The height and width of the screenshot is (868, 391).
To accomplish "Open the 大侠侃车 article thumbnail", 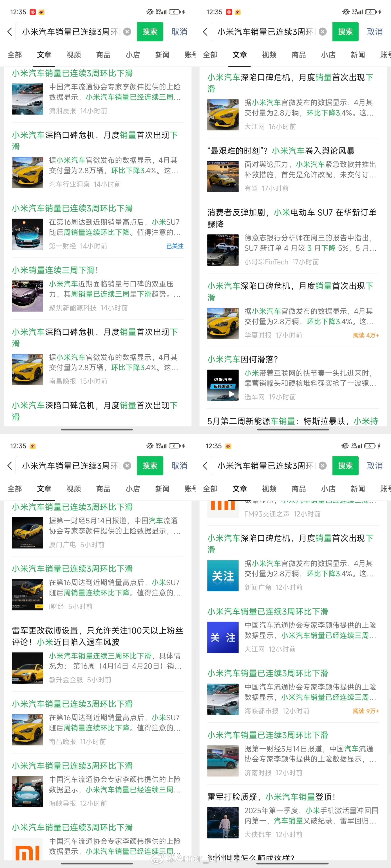I will point(223,823).
